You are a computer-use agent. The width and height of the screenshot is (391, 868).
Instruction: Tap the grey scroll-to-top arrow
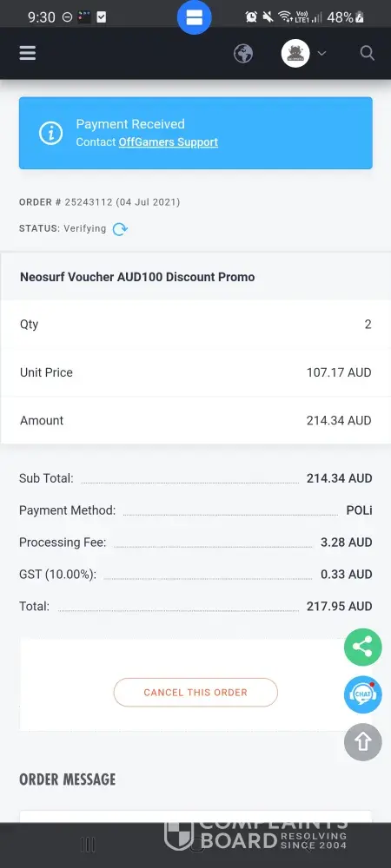[362, 742]
